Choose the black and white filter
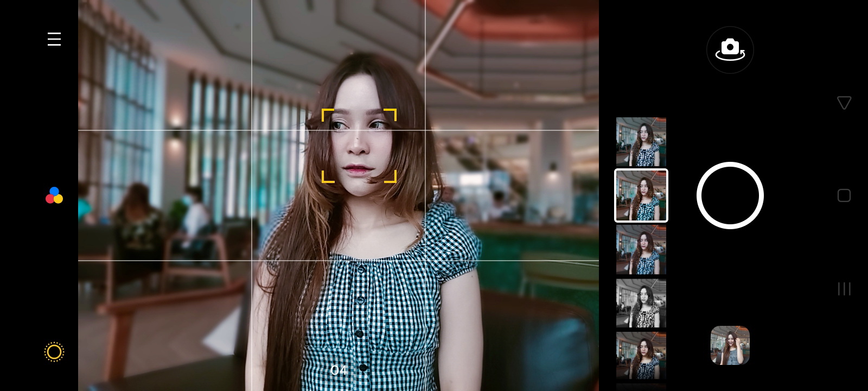The image size is (868, 391). click(641, 303)
